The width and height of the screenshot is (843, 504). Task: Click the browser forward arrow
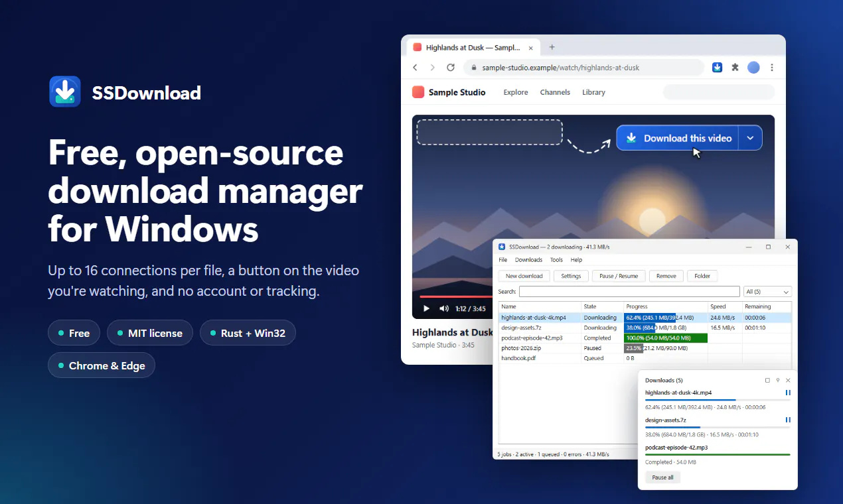433,68
